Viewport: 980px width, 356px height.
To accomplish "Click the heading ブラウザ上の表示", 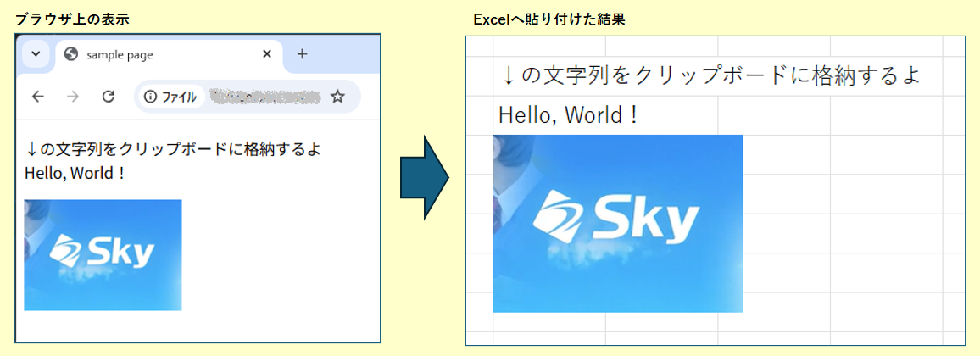I will 72,19.
